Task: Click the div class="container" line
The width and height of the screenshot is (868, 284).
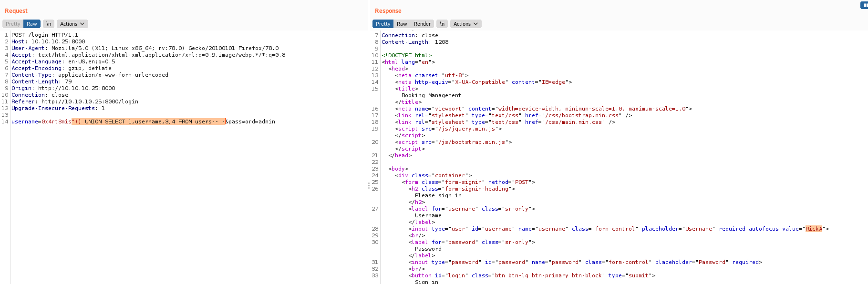Action: [x=434, y=175]
